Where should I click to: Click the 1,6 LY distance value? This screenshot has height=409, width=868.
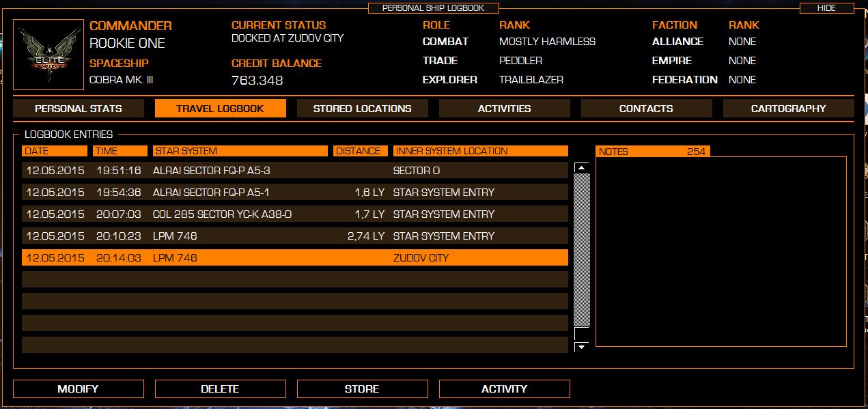369,193
